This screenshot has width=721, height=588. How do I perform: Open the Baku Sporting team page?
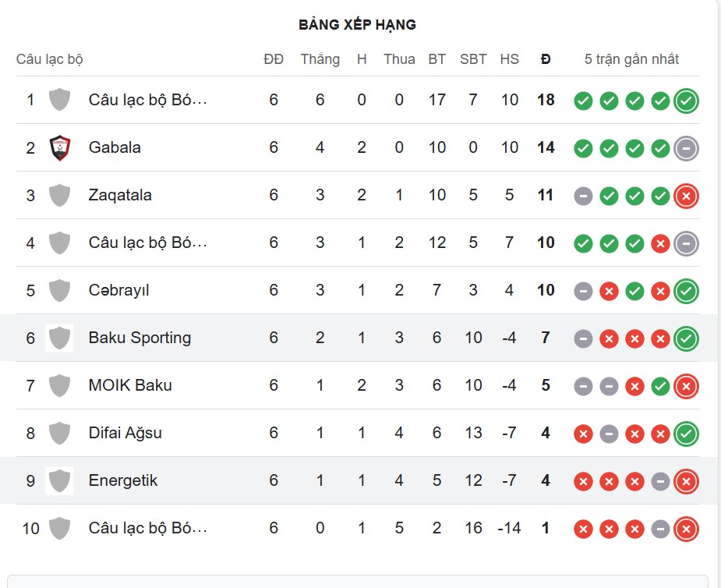(140, 338)
